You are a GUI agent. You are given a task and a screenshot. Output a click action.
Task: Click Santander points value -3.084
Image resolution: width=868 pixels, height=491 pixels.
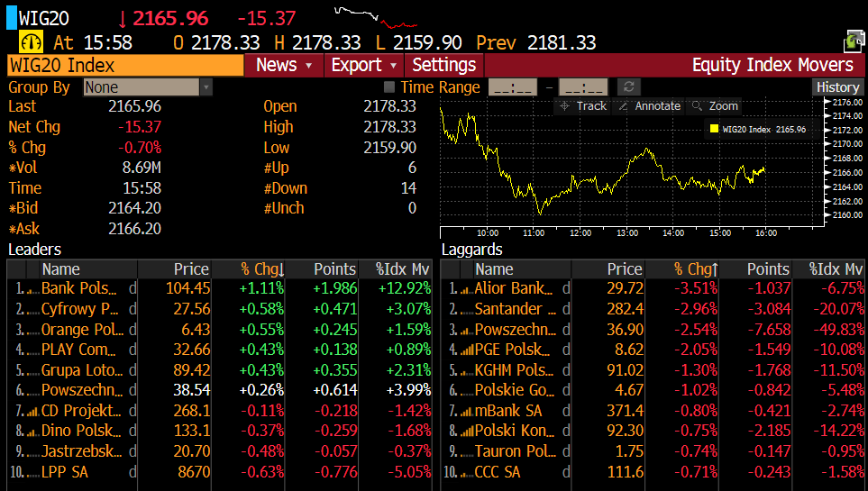tap(769, 309)
